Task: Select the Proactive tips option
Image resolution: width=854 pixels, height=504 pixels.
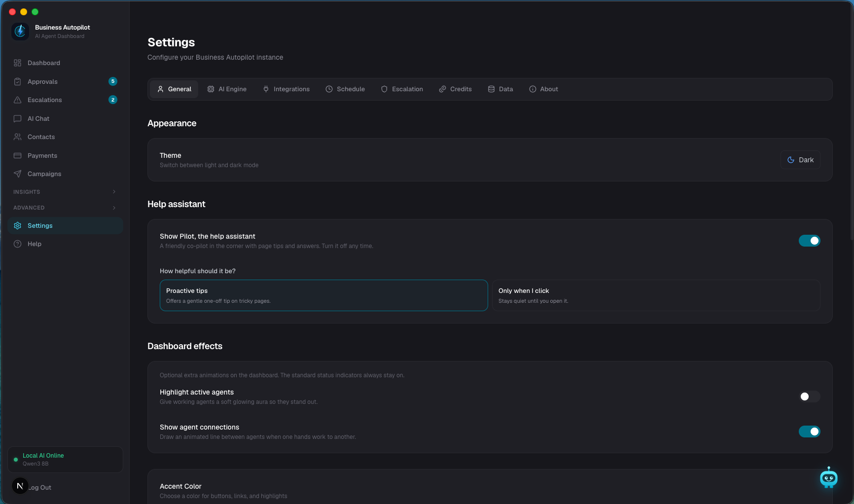Action: [x=324, y=295]
